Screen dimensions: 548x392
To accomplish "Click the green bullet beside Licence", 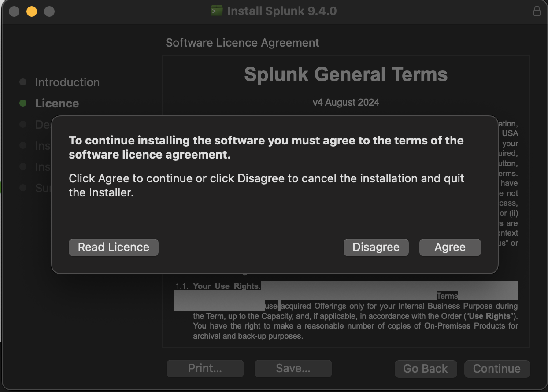I will tap(23, 103).
